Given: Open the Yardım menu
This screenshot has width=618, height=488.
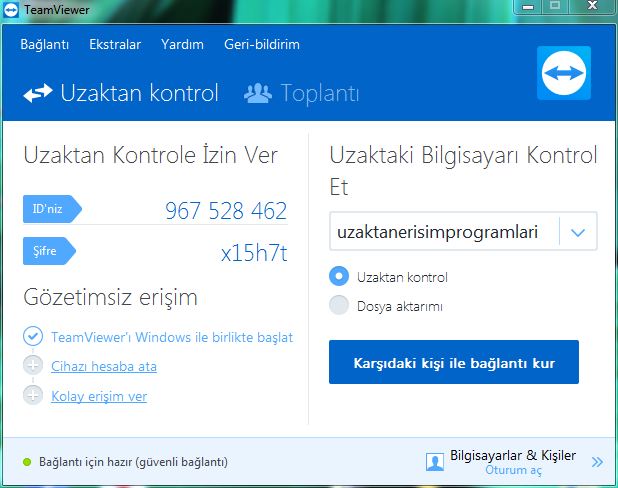Looking at the screenshot, I should click(x=182, y=44).
